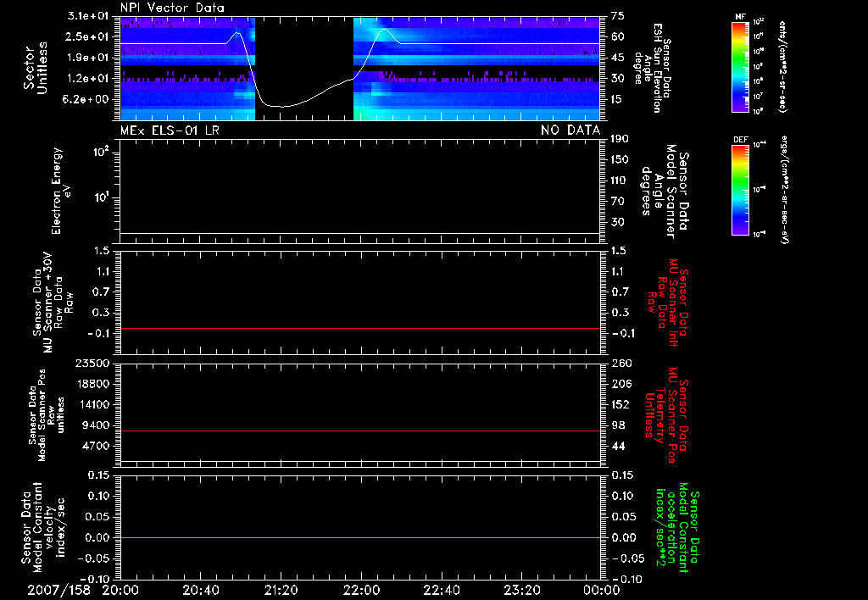Click the 14100 scanner position tick
Viewport: 868px width, 600px height.
92,404
